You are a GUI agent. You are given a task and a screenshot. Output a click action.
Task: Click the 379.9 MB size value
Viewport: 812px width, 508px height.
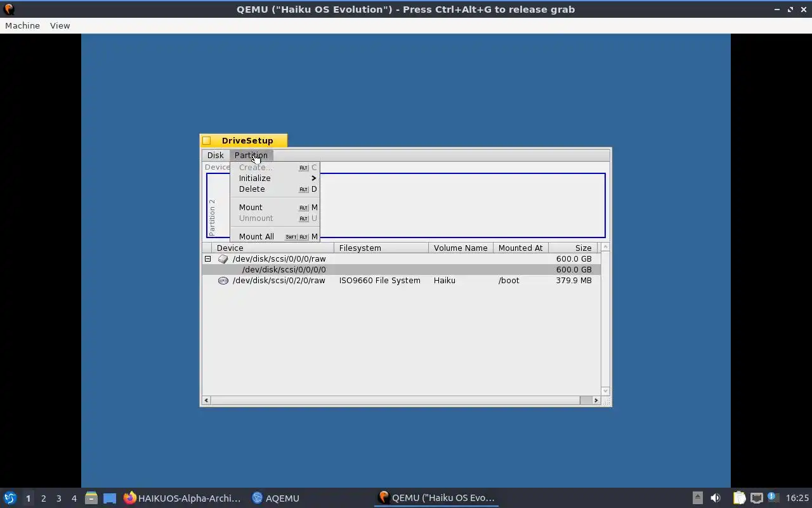pyautogui.click(x=573, y=280)
